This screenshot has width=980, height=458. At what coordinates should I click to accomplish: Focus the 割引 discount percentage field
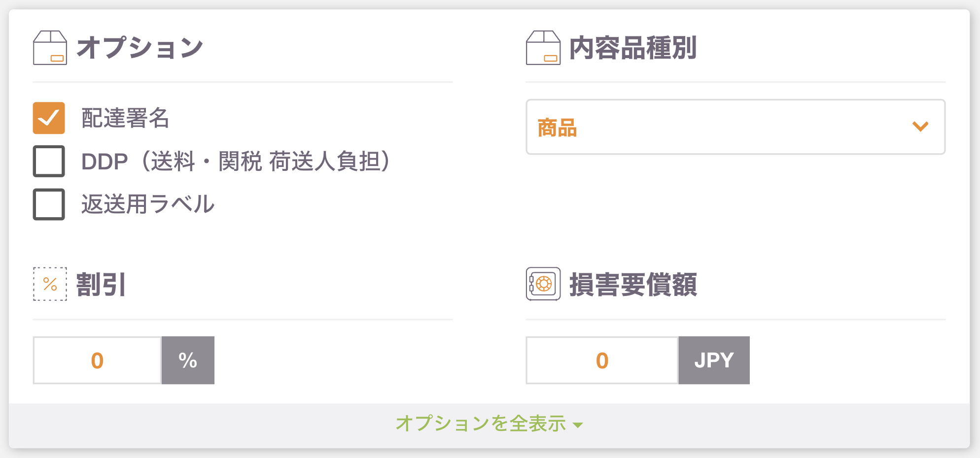pos(97,360)
